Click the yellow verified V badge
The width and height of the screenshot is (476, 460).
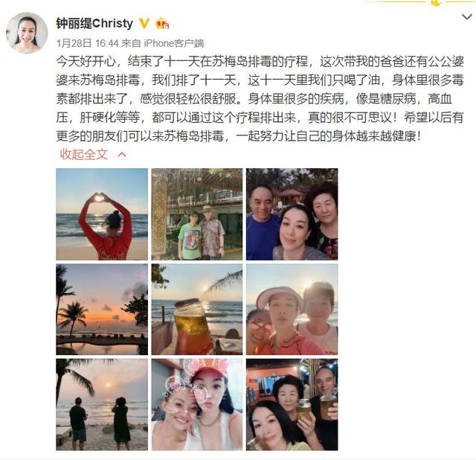point(144,23)
